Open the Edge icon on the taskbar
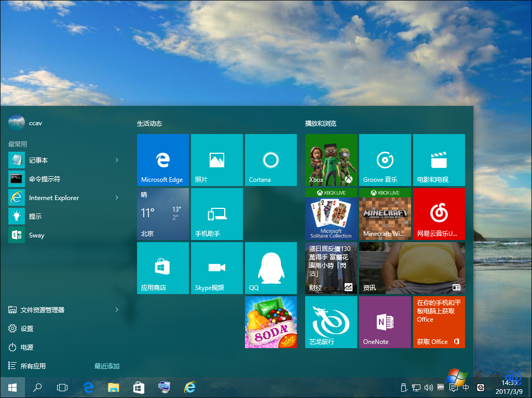 (x=88, y=388)
